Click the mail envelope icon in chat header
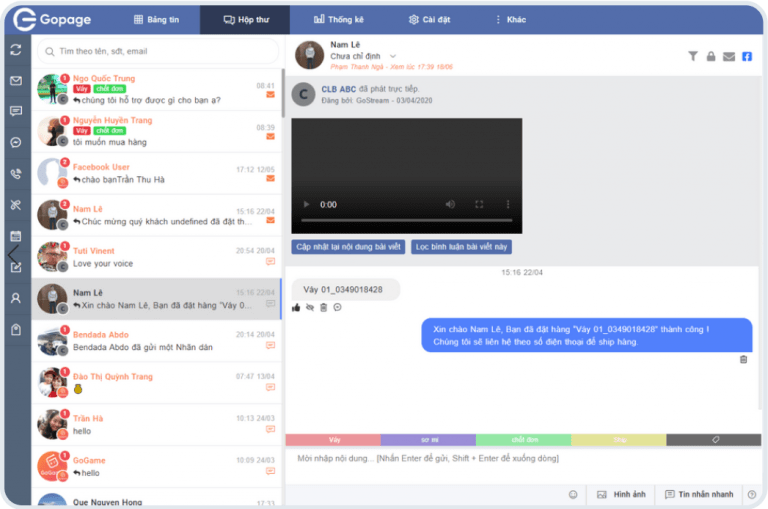The image size is (768, 509). click(729, 56)
